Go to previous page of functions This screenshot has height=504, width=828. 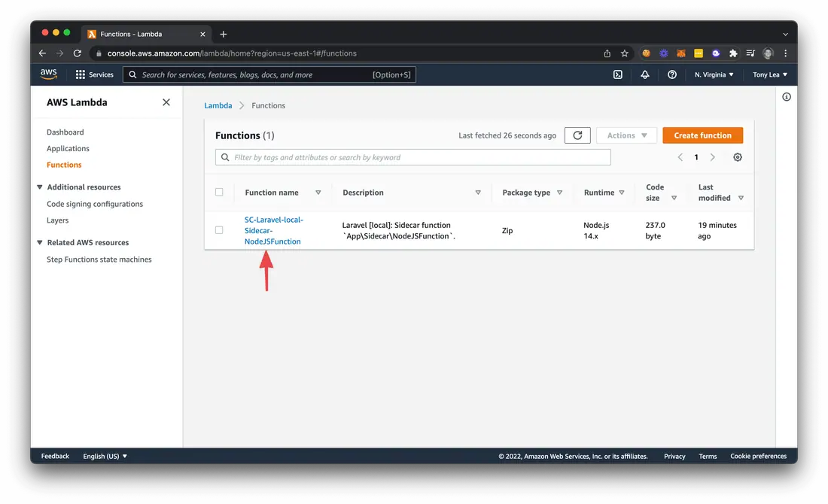click(680, 157)
